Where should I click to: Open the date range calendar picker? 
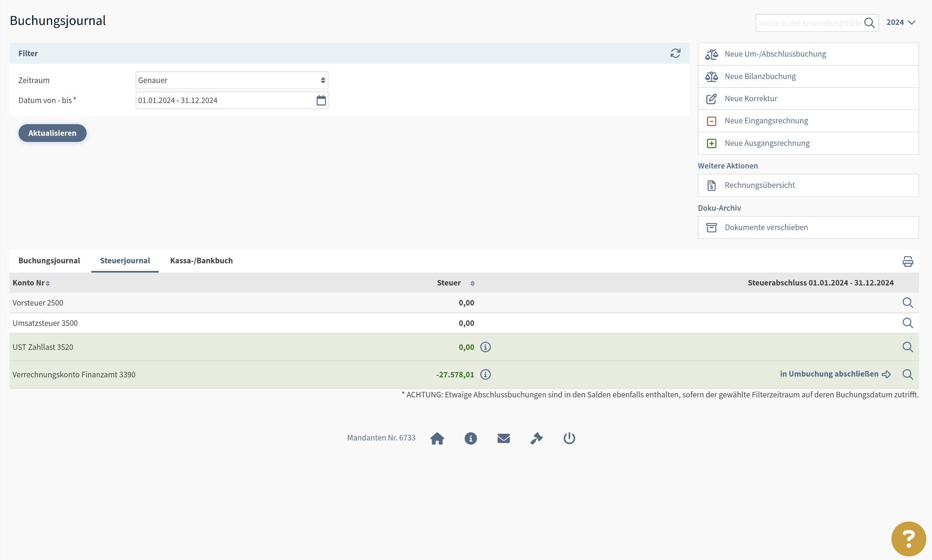pyautogui.click(x=321, y=100)
